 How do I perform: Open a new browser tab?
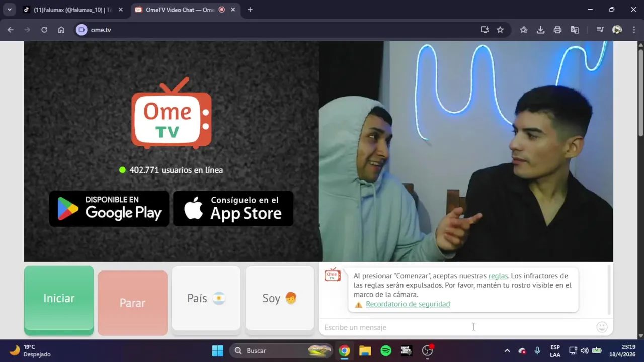tap(250, 10)
